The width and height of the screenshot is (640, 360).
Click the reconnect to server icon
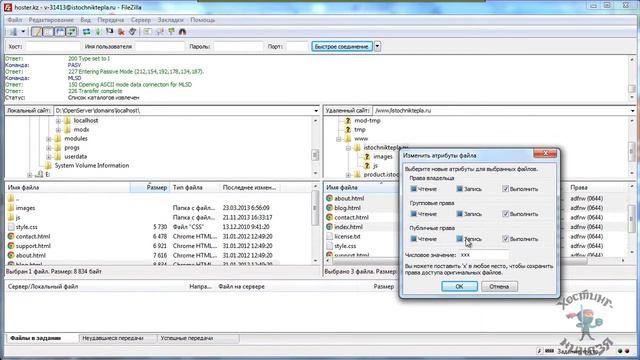(x=133, y=32)
